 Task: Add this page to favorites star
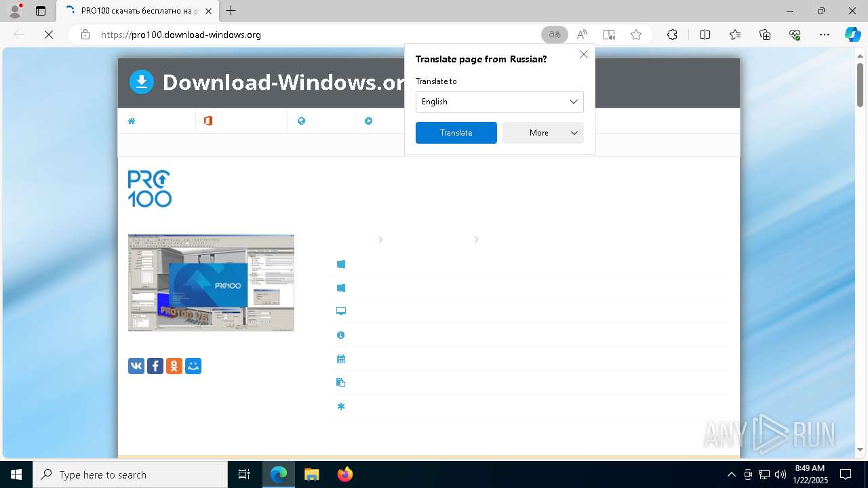click(636, 35)
